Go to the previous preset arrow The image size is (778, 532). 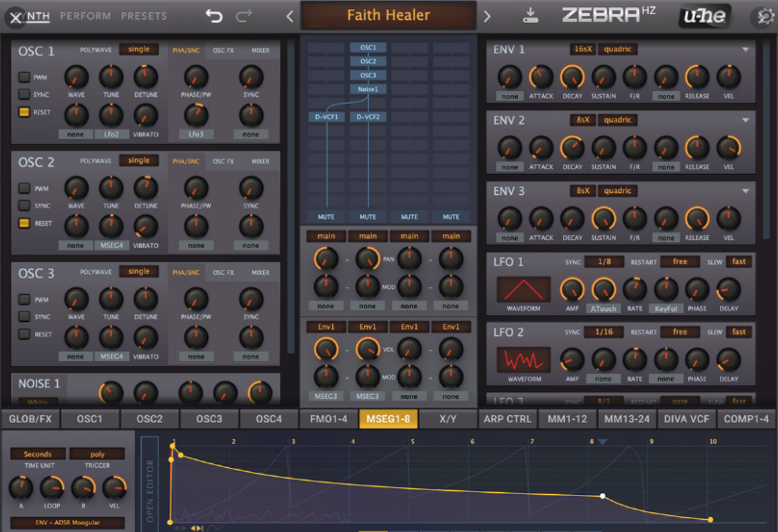(289, 17)
